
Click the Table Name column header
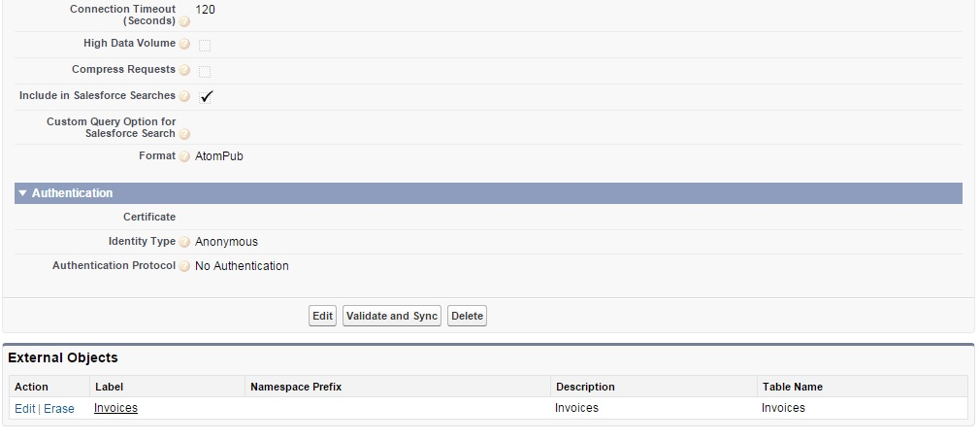[792, 387]
